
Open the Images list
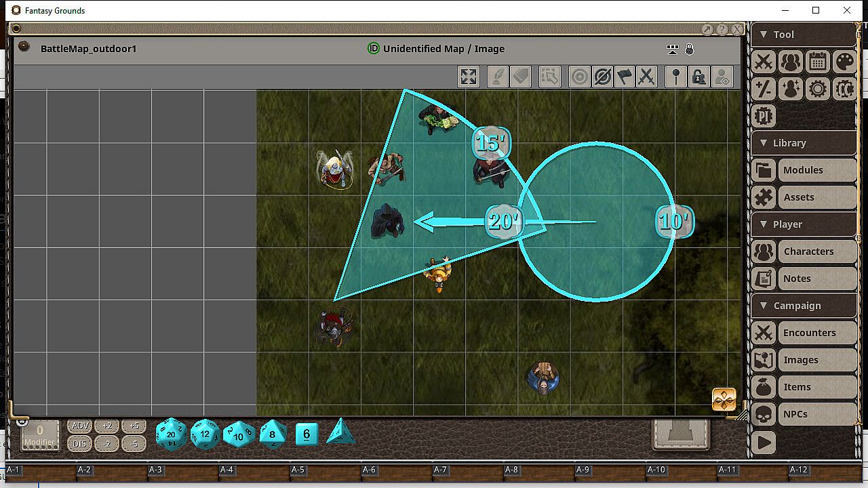817,360
